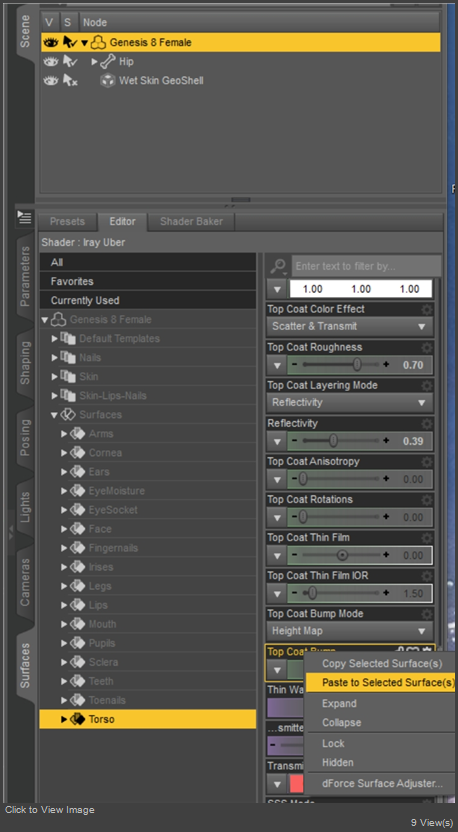Click the Top Coat Roughness slider handle
Screen dimensions: 458x832
click(357, 365)
